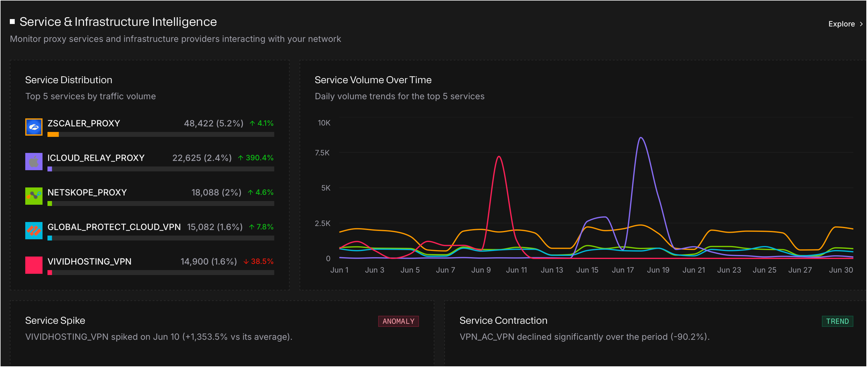Image resolution: width=868 pixels, height=368 pixels.
Task: Click the 14,900 (1.6%) traffic value
Action: 208,262
